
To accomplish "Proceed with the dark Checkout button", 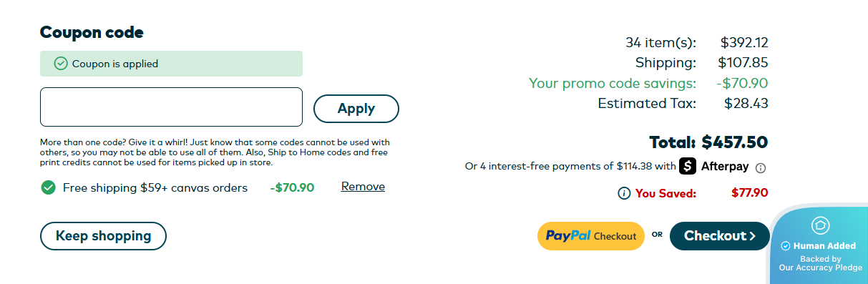I will coord(720,236).
